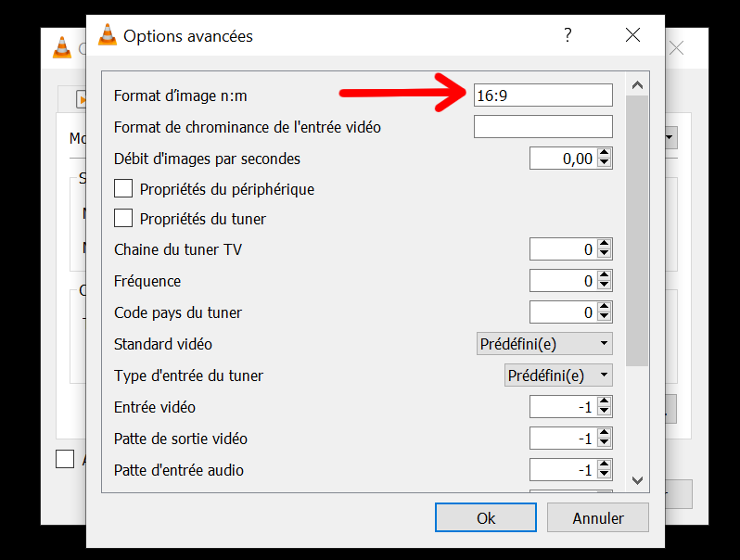Increase Patte d'entrée audio value

604,465
